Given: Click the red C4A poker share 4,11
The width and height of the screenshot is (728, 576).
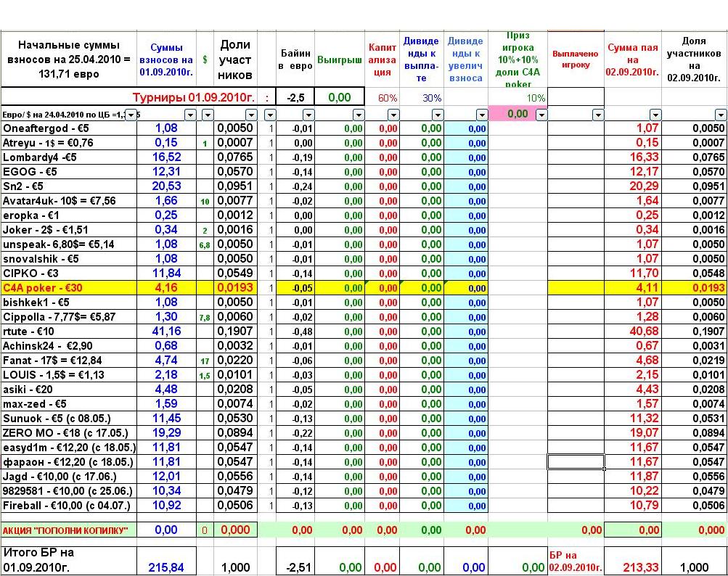Looking at the screenshot, I should 647,288.
